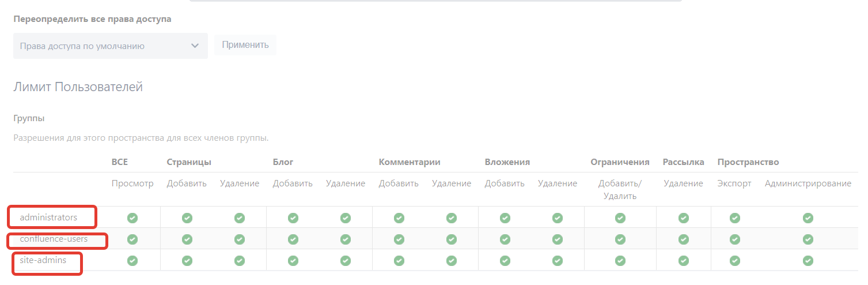The width and height of the screenshot is (868, 285).
Task: Click the Применить button
Action: (245, 45)
